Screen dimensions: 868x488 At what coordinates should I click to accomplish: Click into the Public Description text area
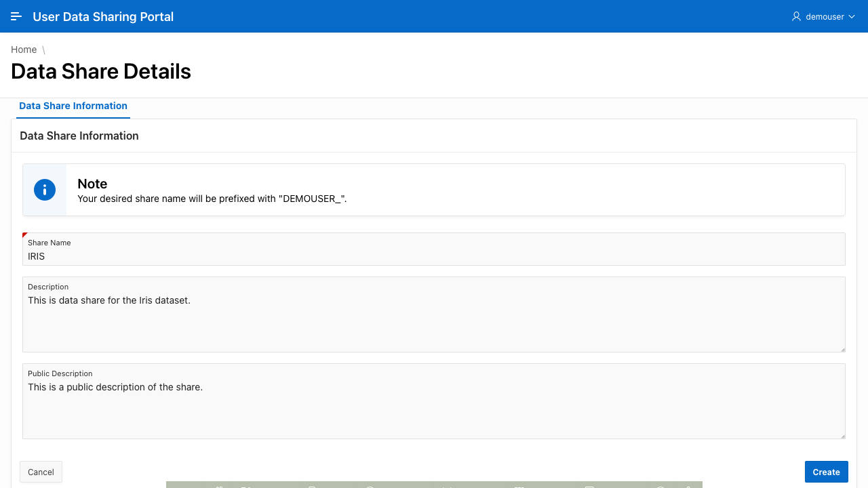pos(434,401)
